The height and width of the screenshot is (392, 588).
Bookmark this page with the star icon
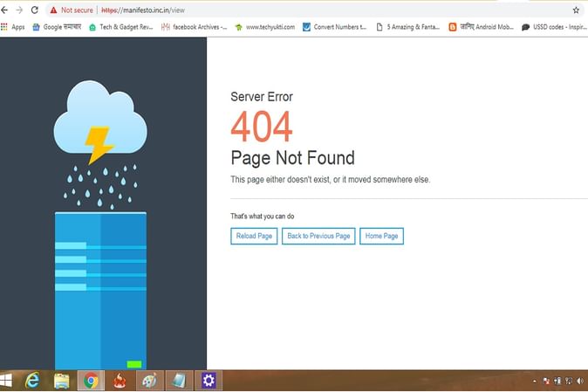576,10
